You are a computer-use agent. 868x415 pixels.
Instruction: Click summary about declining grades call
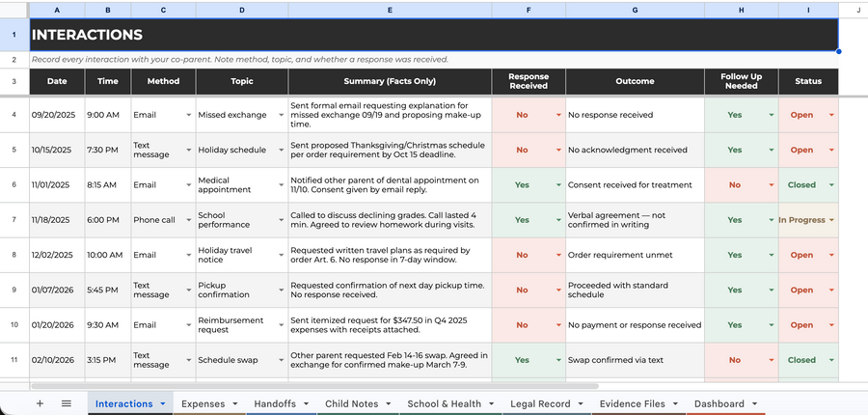(390, 220)
